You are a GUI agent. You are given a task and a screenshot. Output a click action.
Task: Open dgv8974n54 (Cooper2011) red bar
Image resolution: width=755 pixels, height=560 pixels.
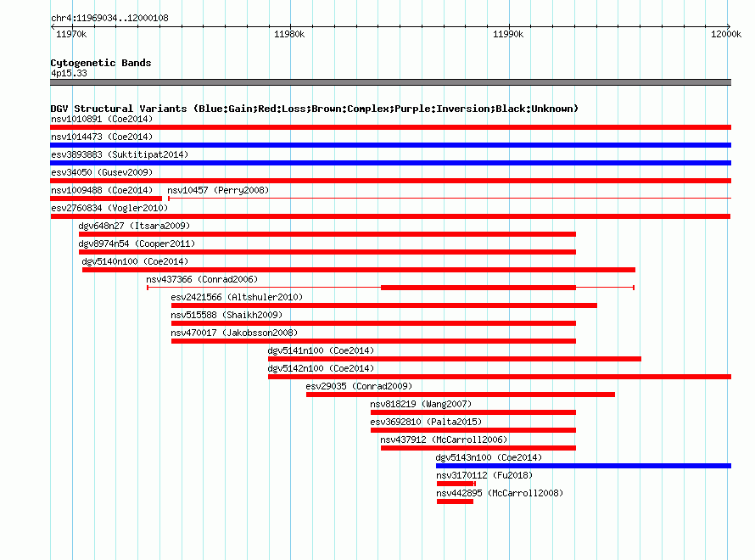[x=327, y=252]
